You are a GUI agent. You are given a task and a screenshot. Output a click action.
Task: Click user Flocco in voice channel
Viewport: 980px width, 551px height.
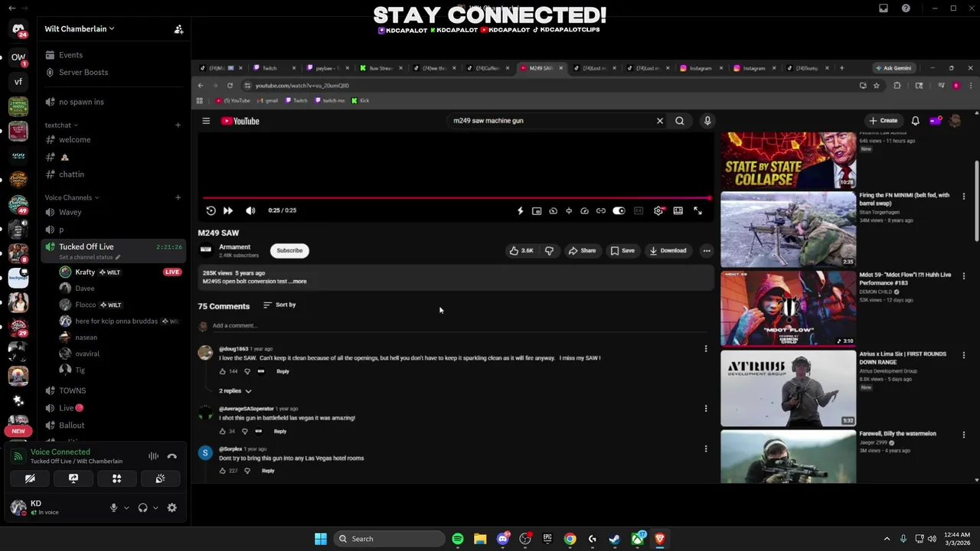(85, 305)
